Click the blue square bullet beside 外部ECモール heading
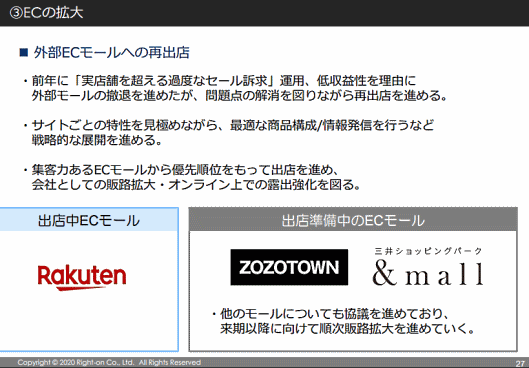 point(24,53)
